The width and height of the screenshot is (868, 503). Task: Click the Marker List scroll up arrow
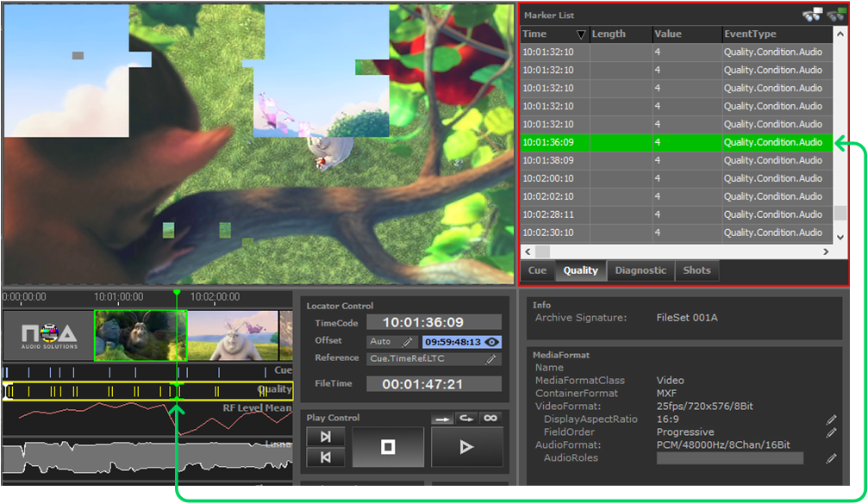[x=840, y=34]
